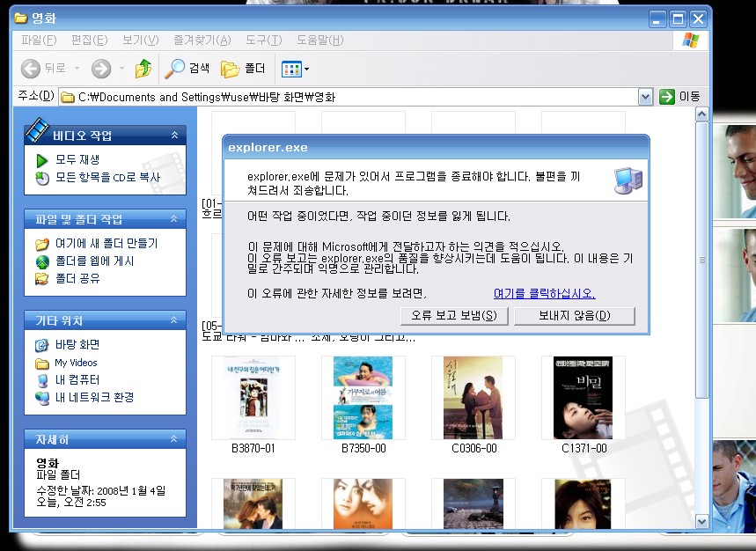
Task: Click the film strip icon in 비디오 작업 header
Action: [37, 130]
